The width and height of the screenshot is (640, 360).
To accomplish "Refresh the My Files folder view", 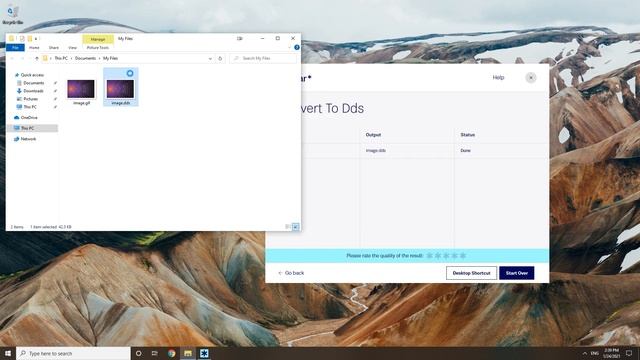I will 220,58.
